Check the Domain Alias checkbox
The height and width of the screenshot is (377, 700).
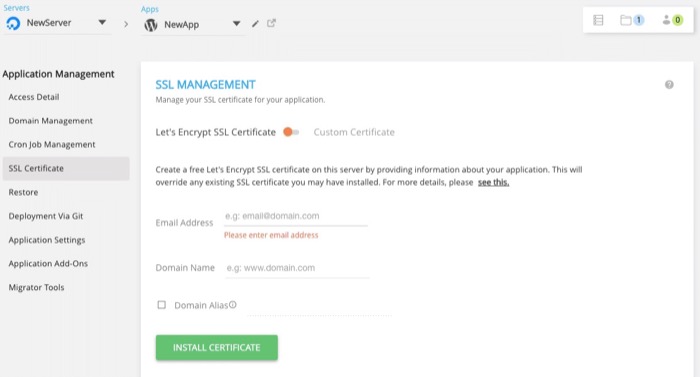click(x=162, y=305)
